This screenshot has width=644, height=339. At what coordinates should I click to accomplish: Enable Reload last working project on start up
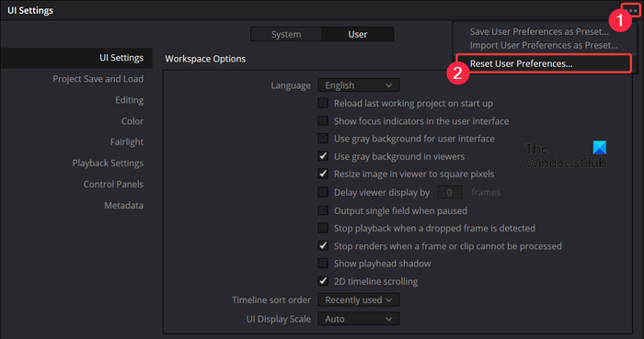323,103
